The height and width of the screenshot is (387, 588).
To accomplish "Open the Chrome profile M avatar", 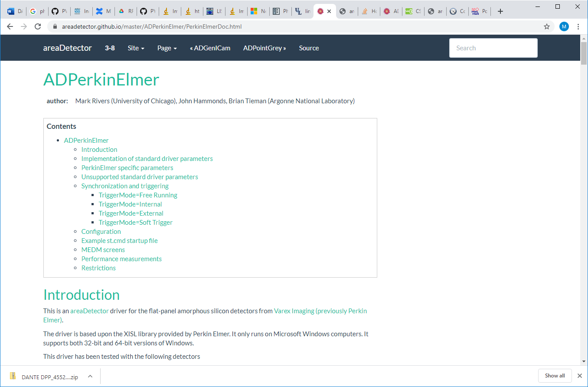I will pyautogui.click(x=564, y=26).
